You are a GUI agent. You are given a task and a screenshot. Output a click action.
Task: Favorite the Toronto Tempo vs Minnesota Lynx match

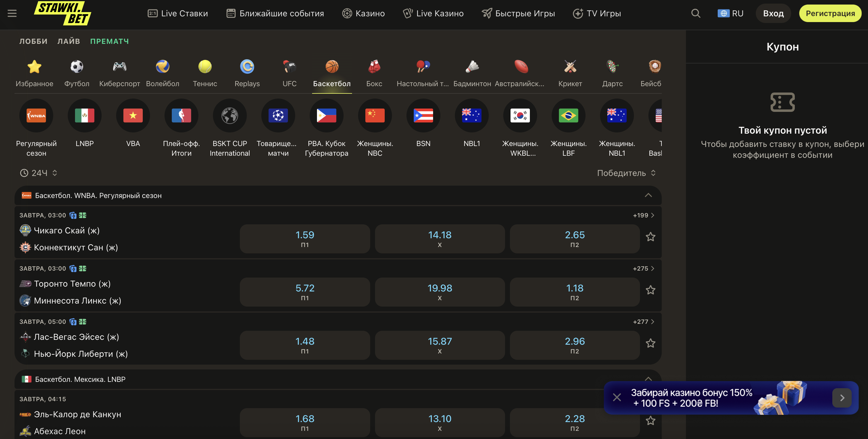(x=650, y=290)
